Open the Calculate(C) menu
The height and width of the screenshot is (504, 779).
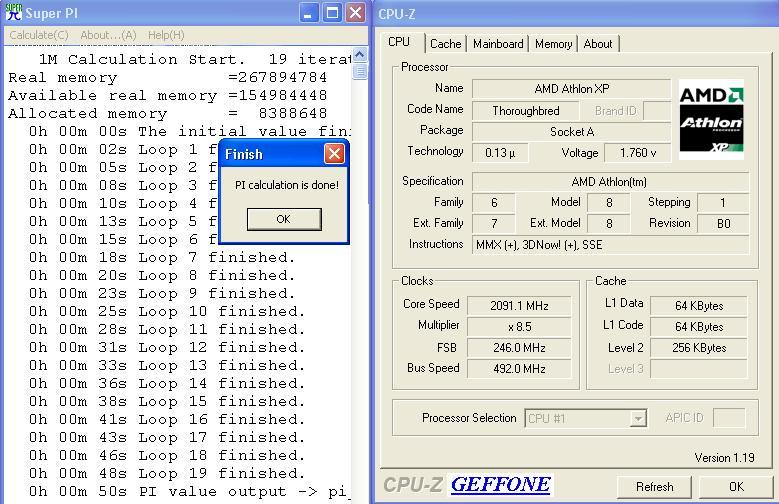coord(39,35)
